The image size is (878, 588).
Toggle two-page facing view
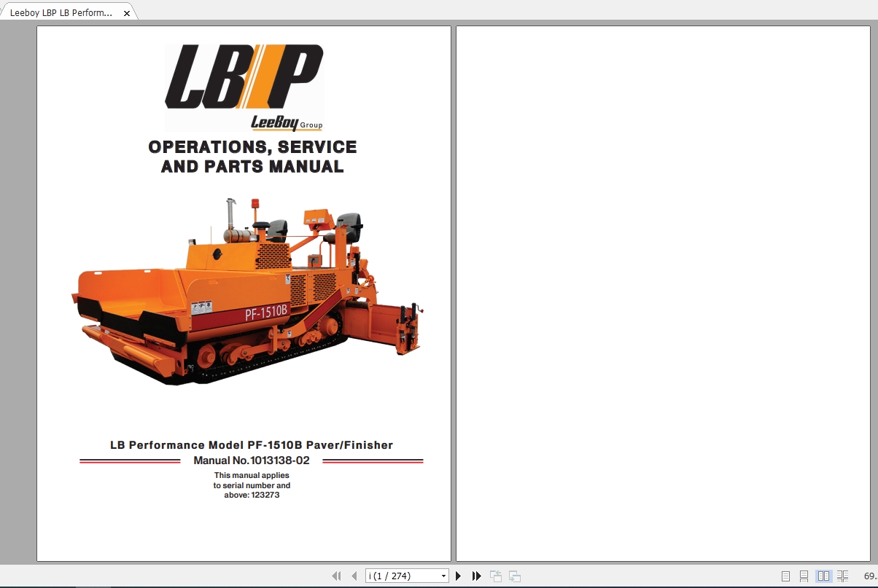pyautogui.click(x=823, y=576)
